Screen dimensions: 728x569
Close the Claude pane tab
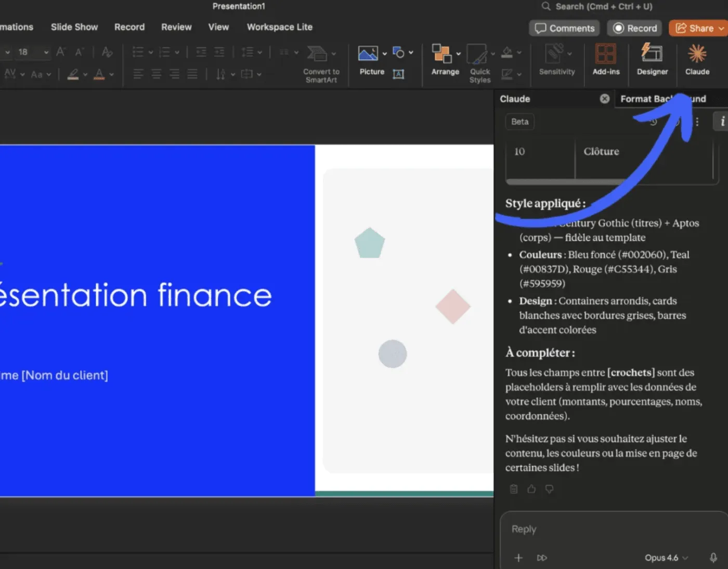[604, 99]
